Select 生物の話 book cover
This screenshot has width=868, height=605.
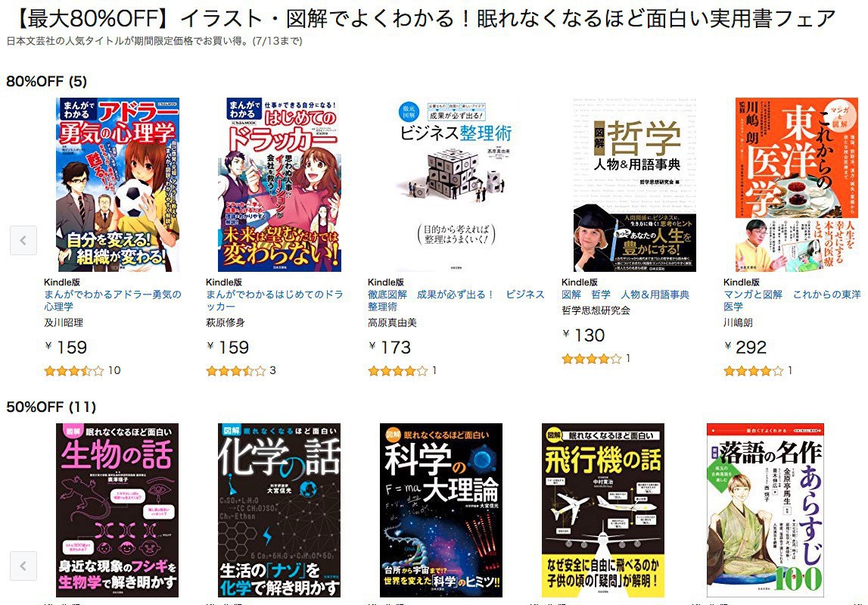point(117,510)
